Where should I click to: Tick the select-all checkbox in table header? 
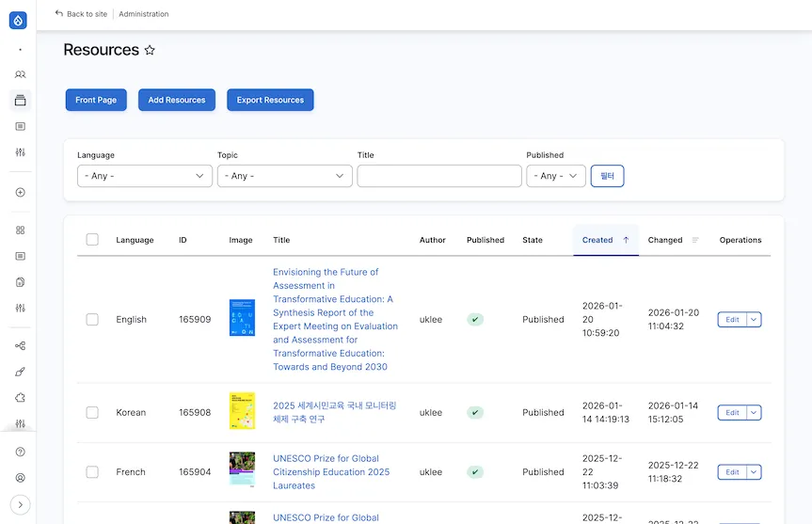[x=92, y=240]
